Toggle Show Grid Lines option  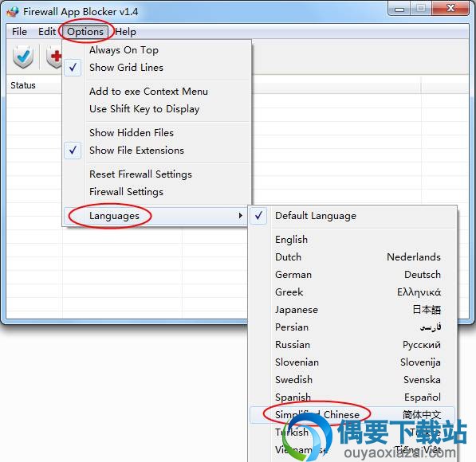[x=157, y=68]
